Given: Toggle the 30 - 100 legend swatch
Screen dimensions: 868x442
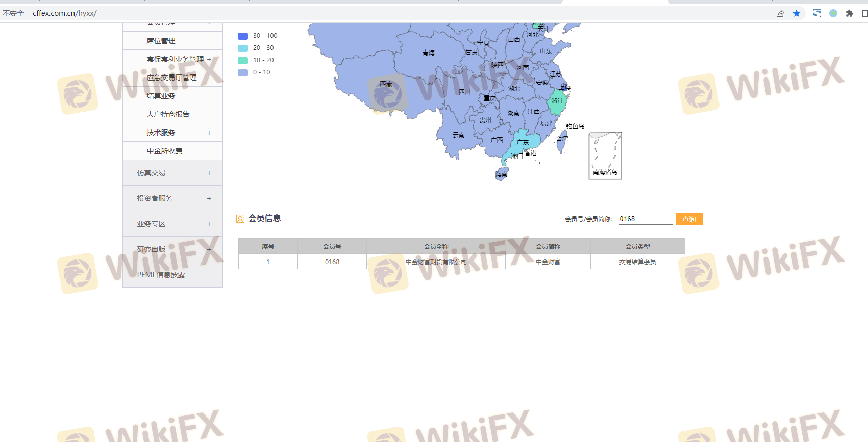Looking at the screenshot, I should [243, 36].
